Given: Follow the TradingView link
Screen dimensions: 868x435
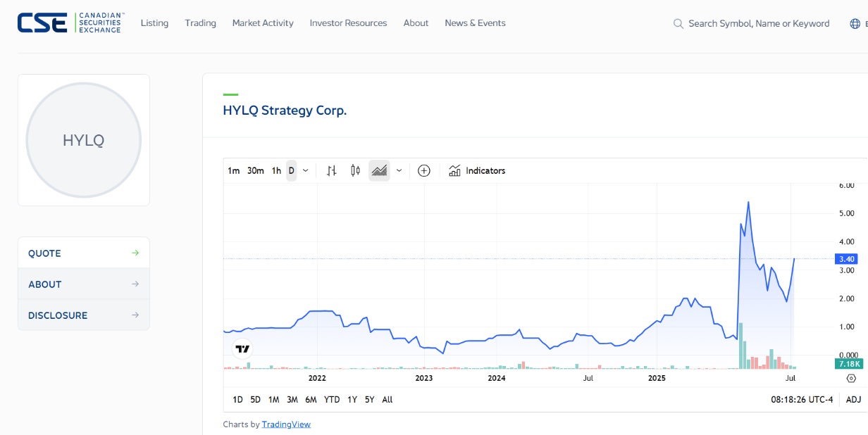Looking at the screenshot, I should (286, 424).
